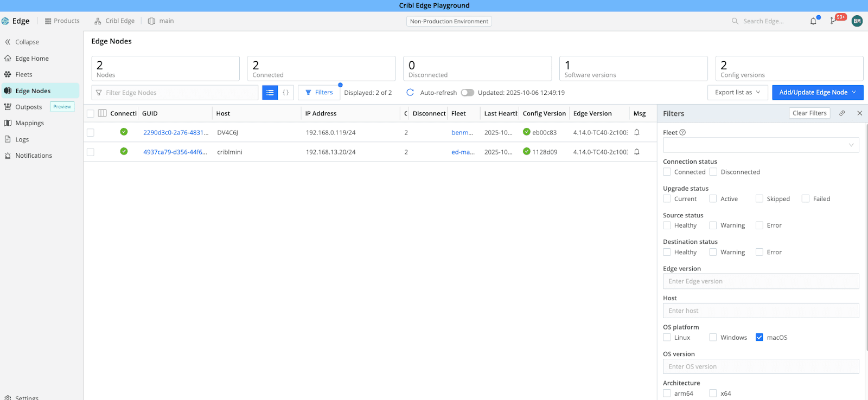Click the Enter Edge version field
Viewport: 868px width, 400px height.
click(x=761, y=281)
